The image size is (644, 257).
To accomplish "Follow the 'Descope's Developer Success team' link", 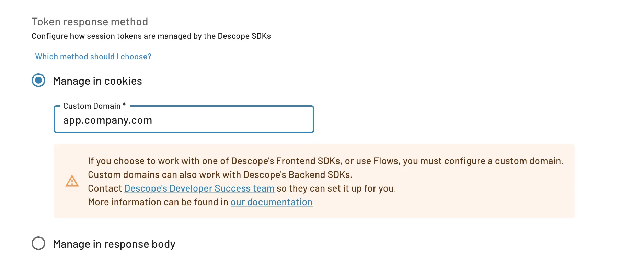I will pyautogui.click(x=199, y=188).
